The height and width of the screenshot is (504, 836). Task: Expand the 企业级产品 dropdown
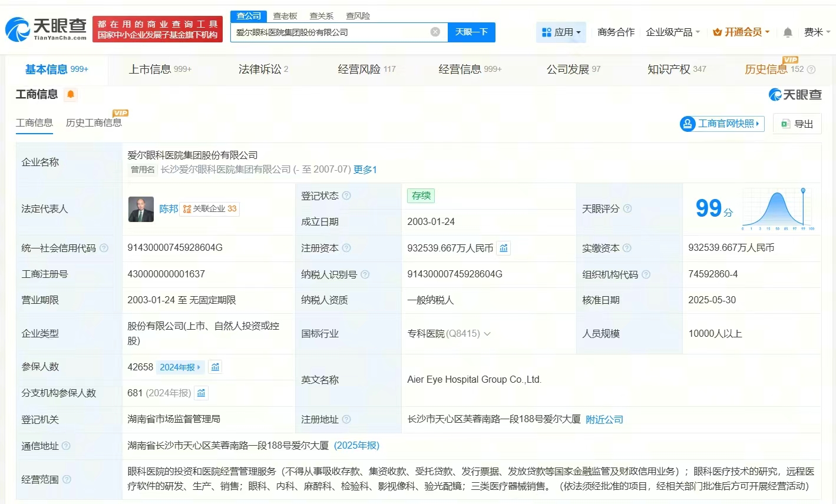pyautogui.click(x=673, y=32)
